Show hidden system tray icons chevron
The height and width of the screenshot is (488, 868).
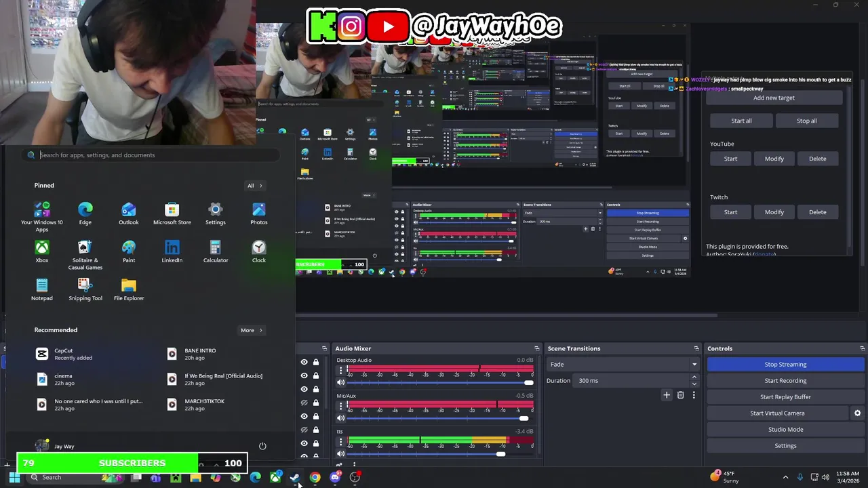[785, 477]
